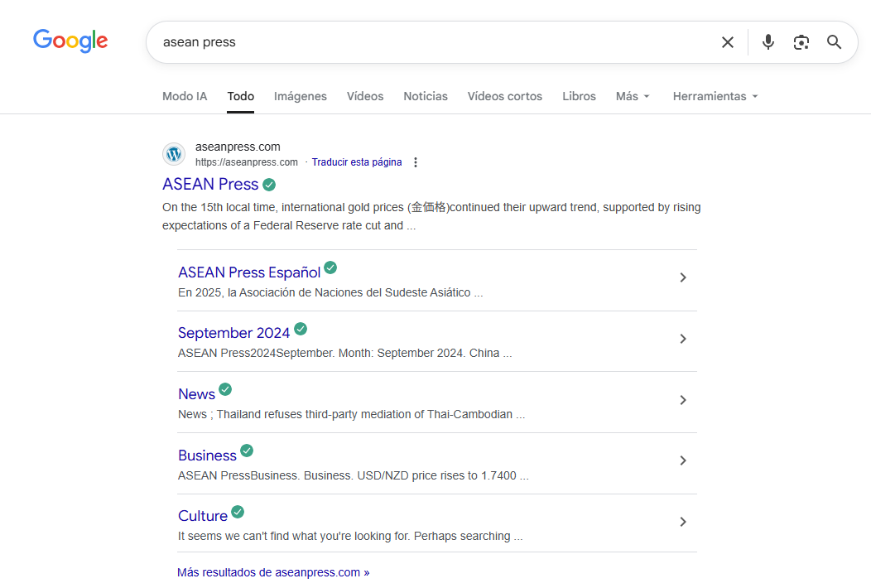Click Más resultados de aseanpress.com link

[x=273, y=572]
